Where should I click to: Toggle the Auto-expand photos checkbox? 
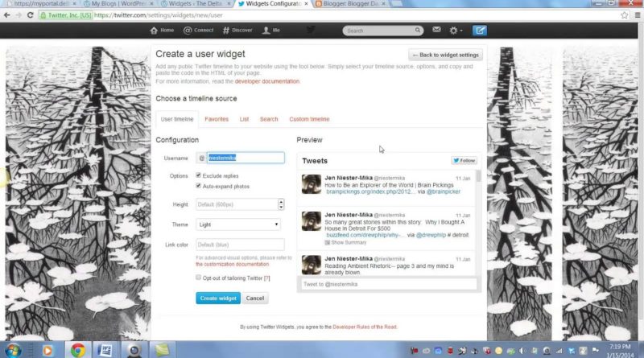(198, 186)
